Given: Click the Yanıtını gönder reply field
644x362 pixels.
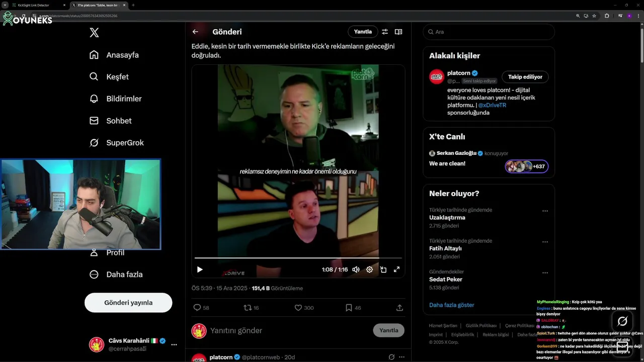Looking at the screenshot, I should [x=289, y=331].
